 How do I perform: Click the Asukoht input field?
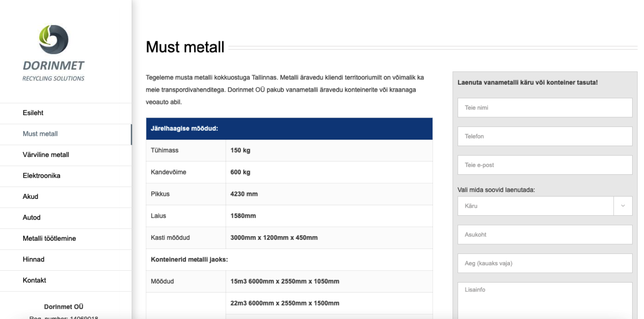tap(545, 235)
